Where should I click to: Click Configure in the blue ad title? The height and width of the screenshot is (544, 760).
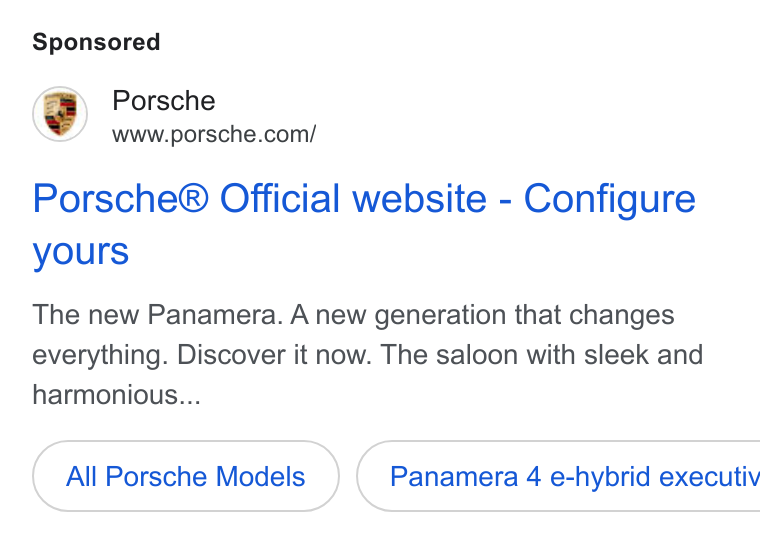coord(610,199)
